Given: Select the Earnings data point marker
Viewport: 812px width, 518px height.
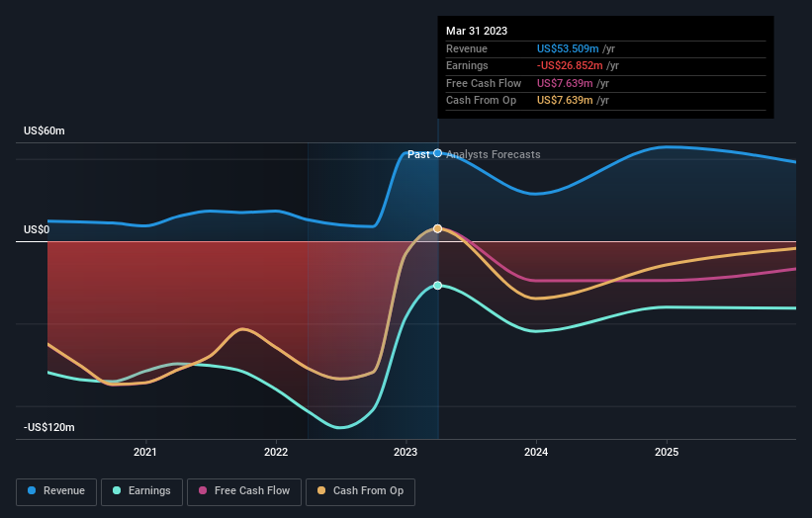Looking at the screenshot, I should [437, 286].
